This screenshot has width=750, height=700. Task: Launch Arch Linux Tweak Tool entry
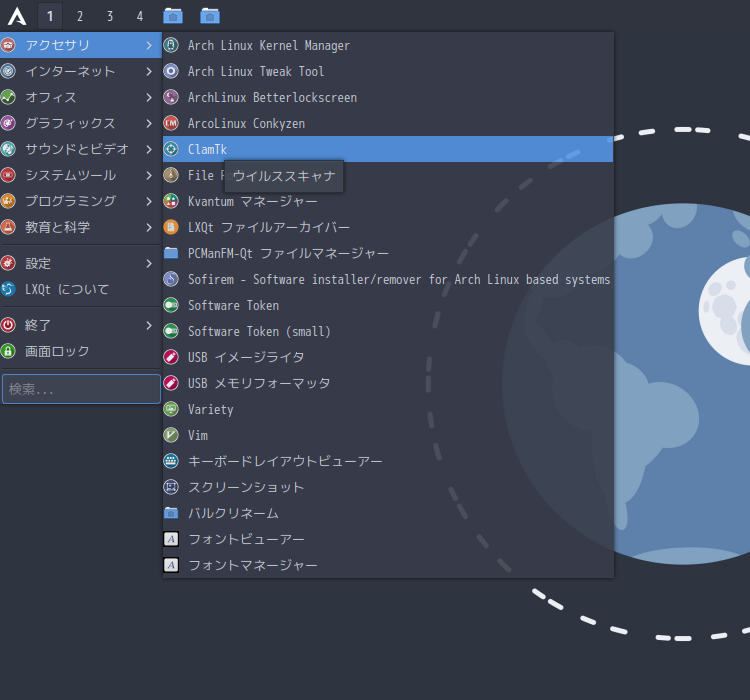tap(388, 71)
